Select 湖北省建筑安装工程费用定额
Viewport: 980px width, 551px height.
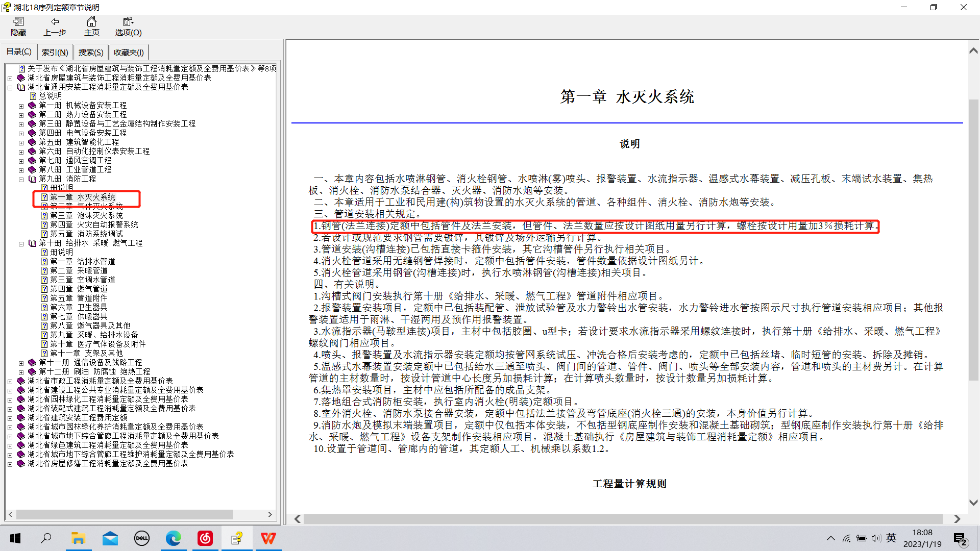[x=77, y=417]
